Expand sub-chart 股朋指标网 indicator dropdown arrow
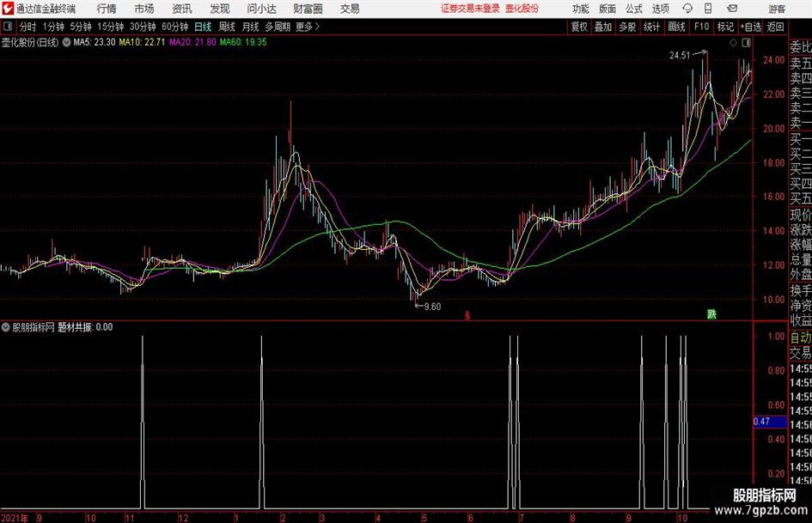812x523 pixels. point(6,327)
